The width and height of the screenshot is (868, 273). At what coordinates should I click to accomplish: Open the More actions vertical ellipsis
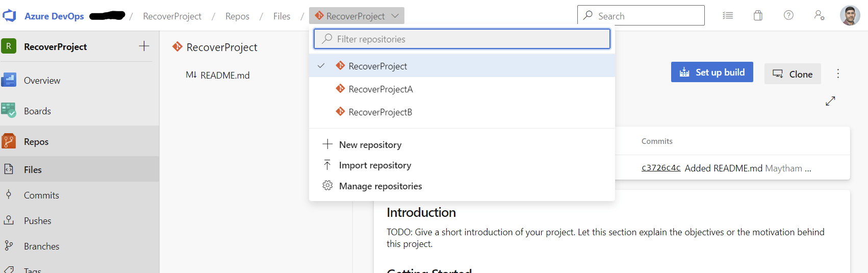(838, 73)
